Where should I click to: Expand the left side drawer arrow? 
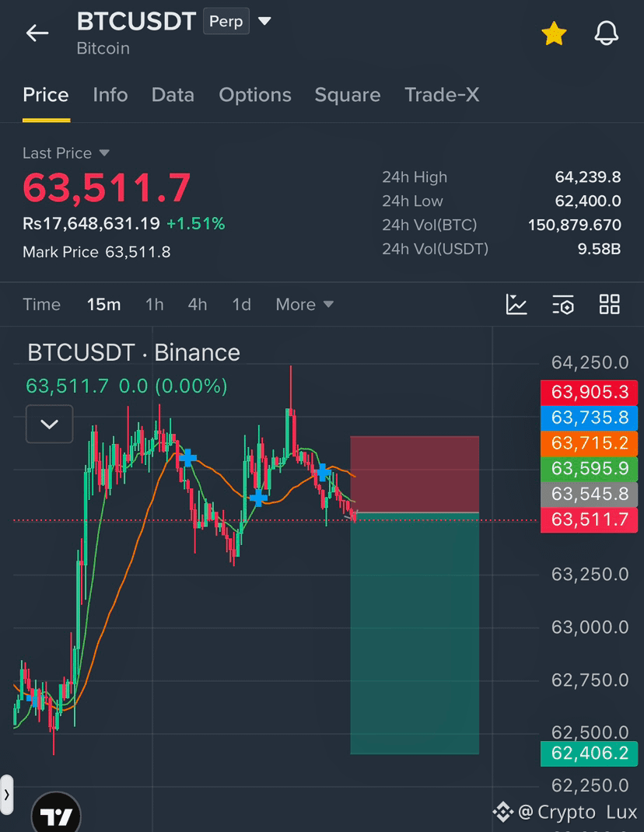[6, 795]
